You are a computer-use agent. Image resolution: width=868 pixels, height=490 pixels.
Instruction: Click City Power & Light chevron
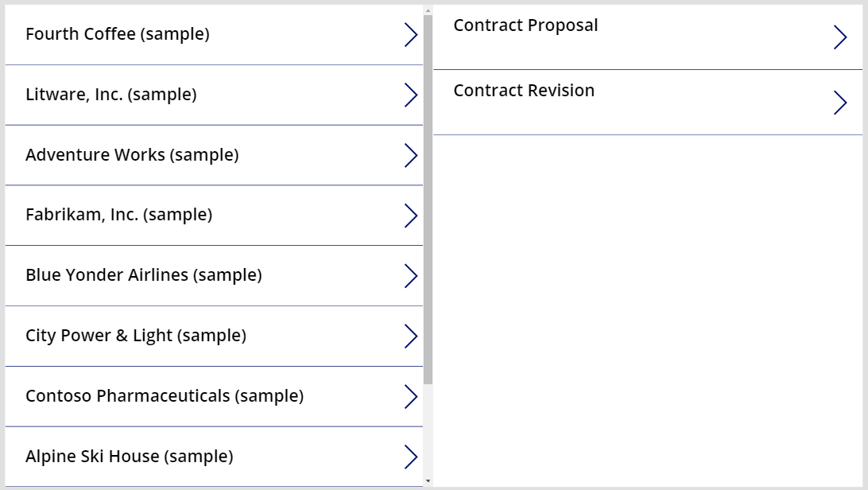pyautogui.click(x=411, y=336)
